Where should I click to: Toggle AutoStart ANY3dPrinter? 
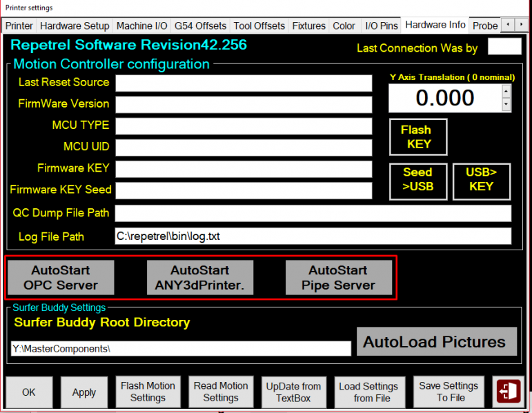(200, 278)
